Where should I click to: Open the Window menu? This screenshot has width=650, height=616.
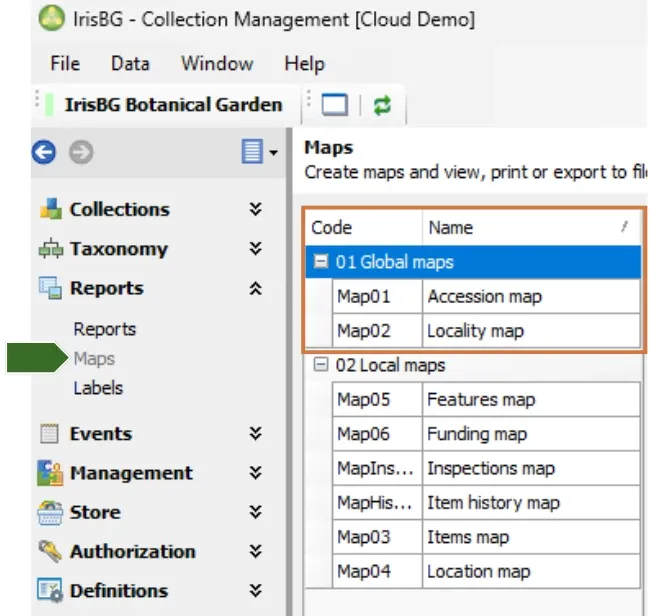217,64
